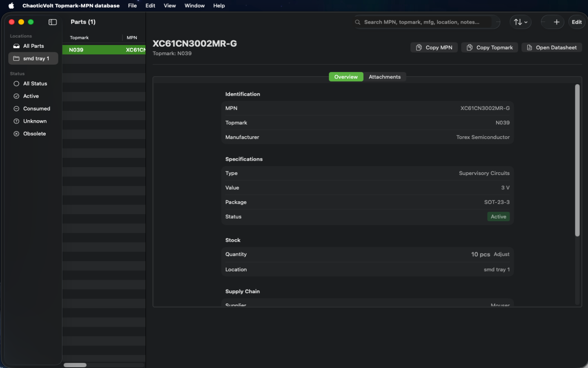588x368 pixels.
Task: Click the 3 V value
Action: tap(506, 188)
